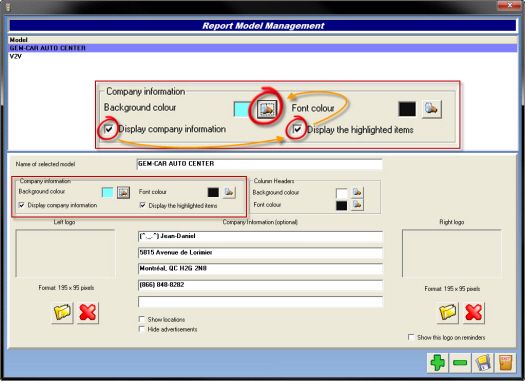Open colour picker for company information background
The image size is (525, 381).
tap(123, 193)
